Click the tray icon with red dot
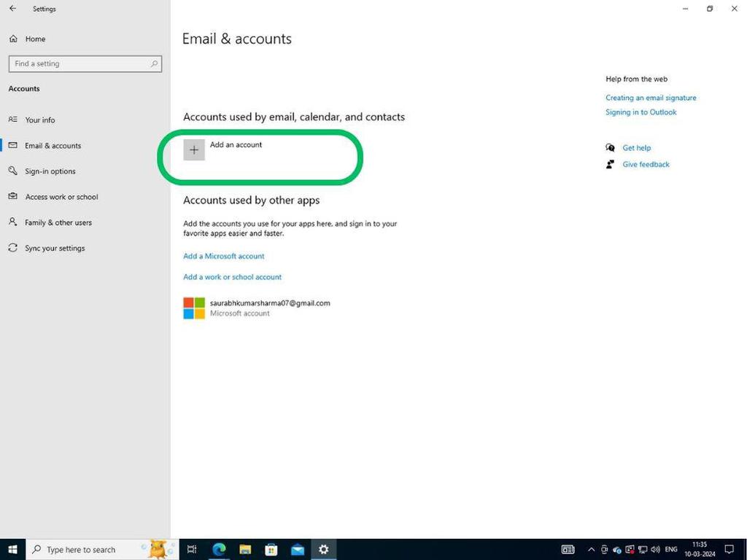This screenshot has height=560, width=747. (x=630, y=550)
